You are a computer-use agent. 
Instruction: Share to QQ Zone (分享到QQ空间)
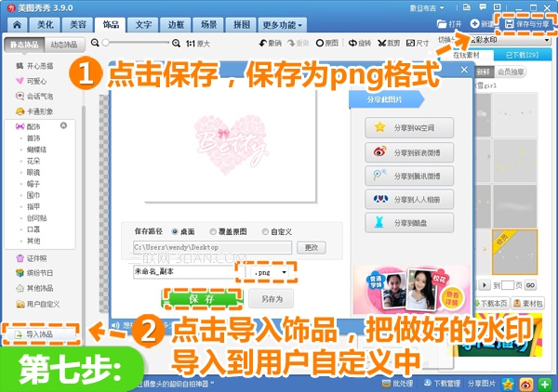click(x=405, y=125)
